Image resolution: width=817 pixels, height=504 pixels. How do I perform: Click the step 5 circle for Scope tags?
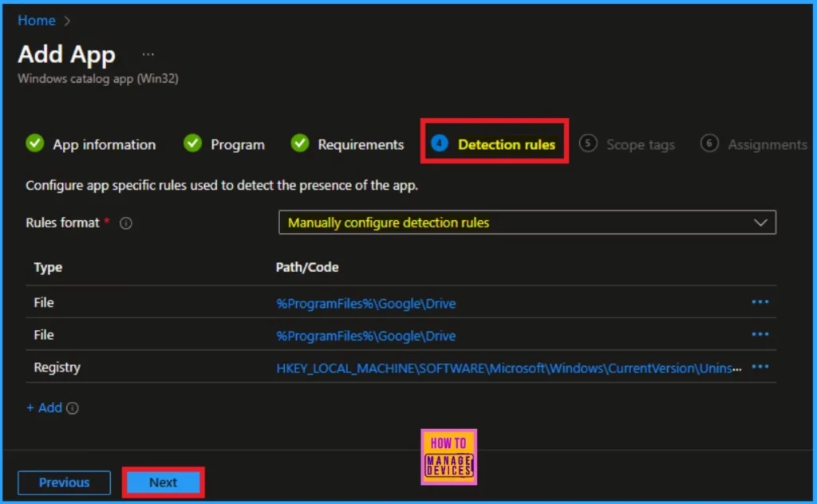(x=588, y=144)
